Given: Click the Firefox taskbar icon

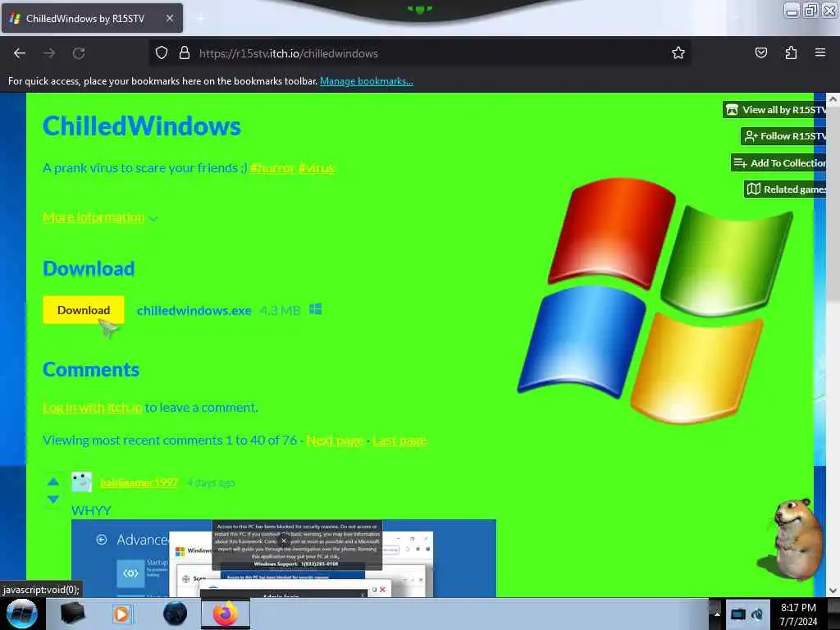Looking at the screenshot, I should click(x=226, y=614).
